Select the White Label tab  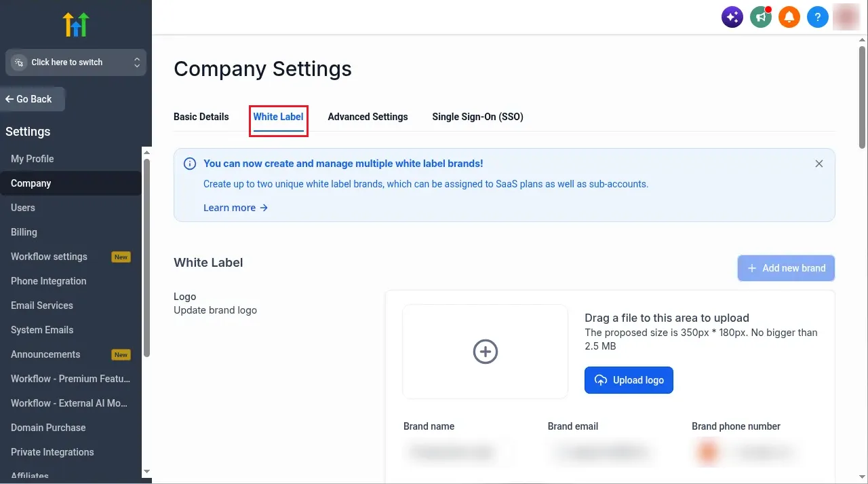pyautogui.click(x=279, y=117)
